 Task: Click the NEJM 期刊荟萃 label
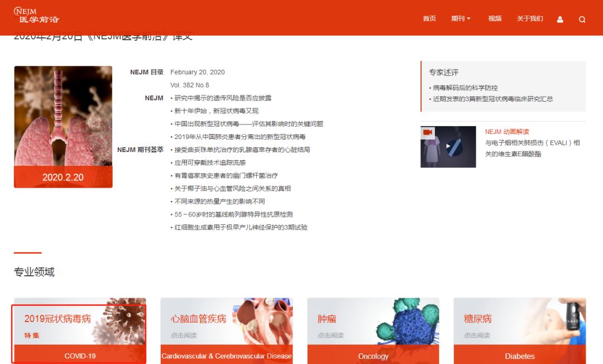(140, 150)
